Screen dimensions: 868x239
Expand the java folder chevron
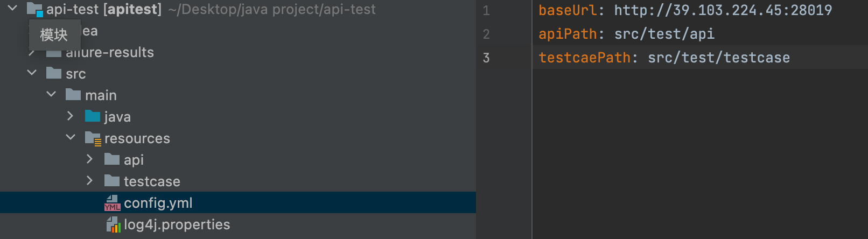point(71,116)
